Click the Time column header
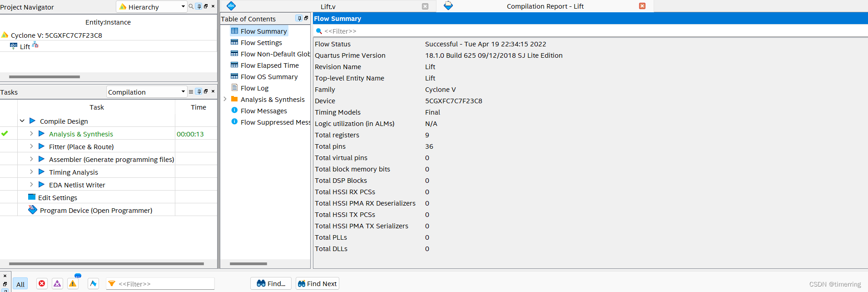Viewport: 868px width, 292px height. [x=198, y=107]
